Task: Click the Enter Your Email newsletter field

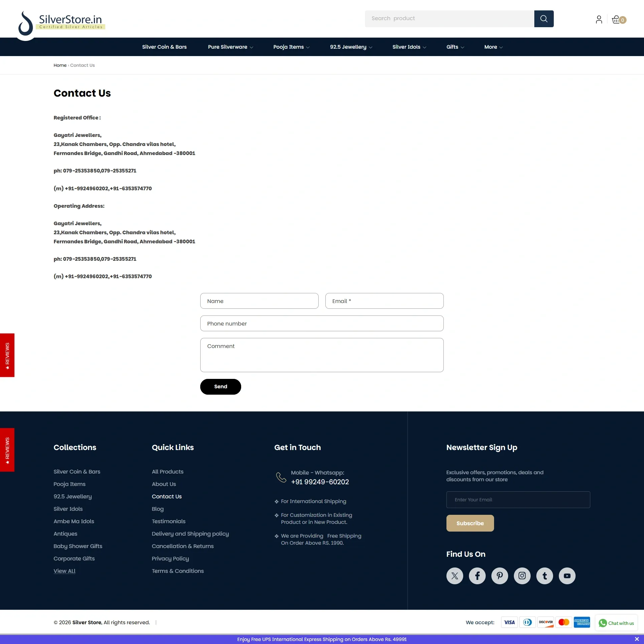Action: 518,500
